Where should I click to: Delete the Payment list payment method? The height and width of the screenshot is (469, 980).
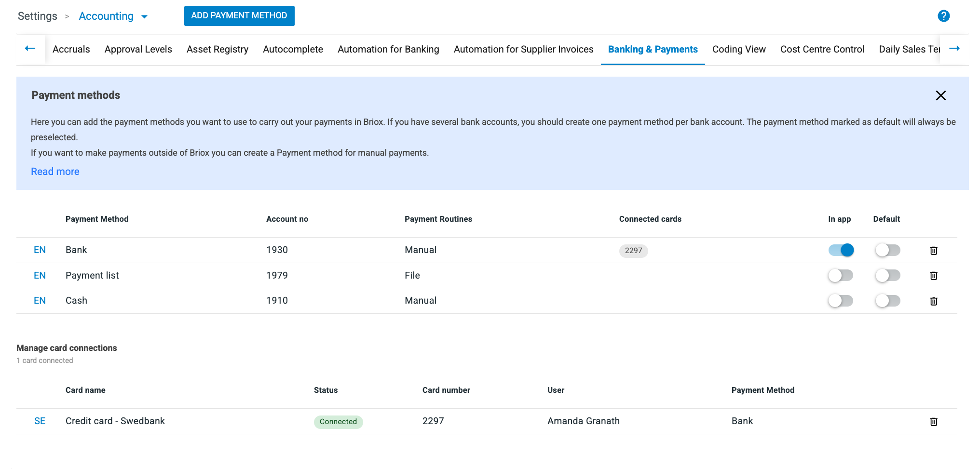pyautogui.click(x=933, y=276)
